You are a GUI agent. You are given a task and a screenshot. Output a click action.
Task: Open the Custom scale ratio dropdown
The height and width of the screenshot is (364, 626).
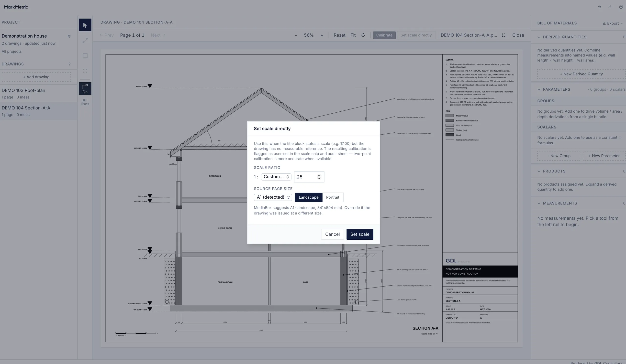click(x=276, y=177)
